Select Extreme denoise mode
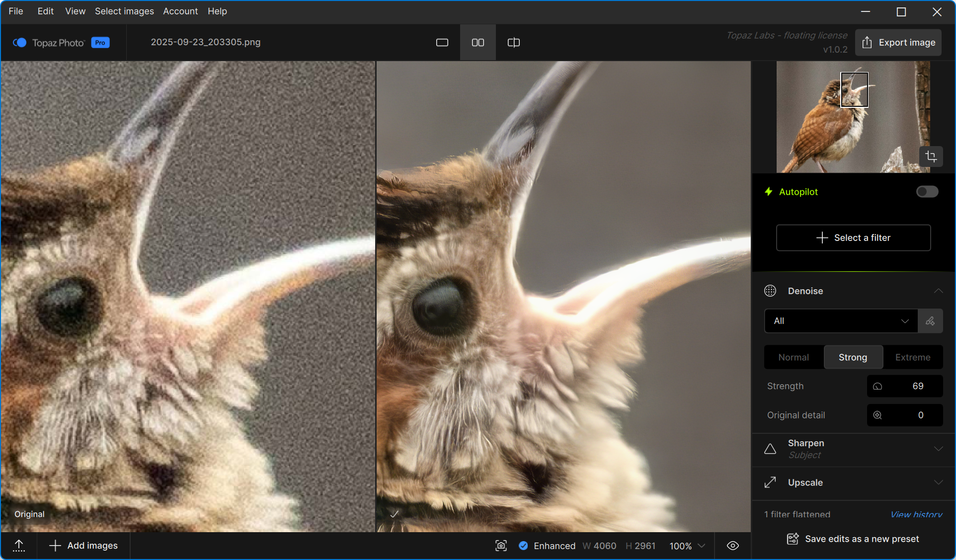Viewport: 956px width, 560px height. 912,357
